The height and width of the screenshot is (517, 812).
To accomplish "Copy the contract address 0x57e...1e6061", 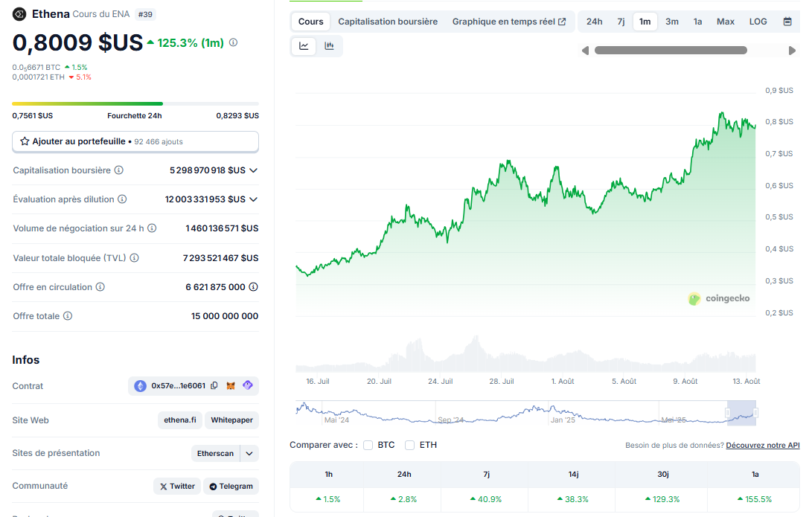I will (x=214, y=385).
